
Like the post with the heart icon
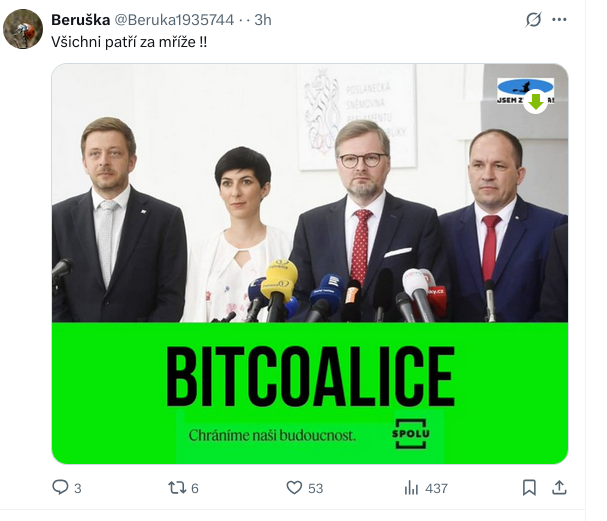click(x=294, y=487)
